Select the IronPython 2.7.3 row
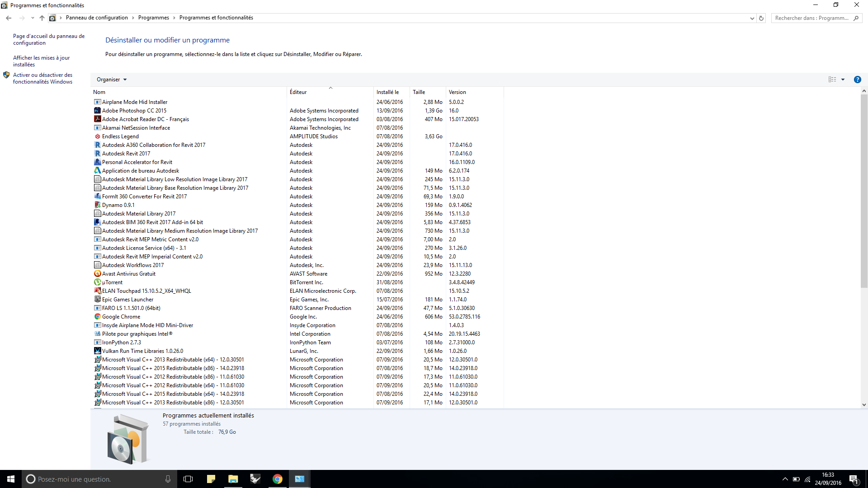This screenshot has height=488, width=868. pyautogui.click(x=297, y=343)
